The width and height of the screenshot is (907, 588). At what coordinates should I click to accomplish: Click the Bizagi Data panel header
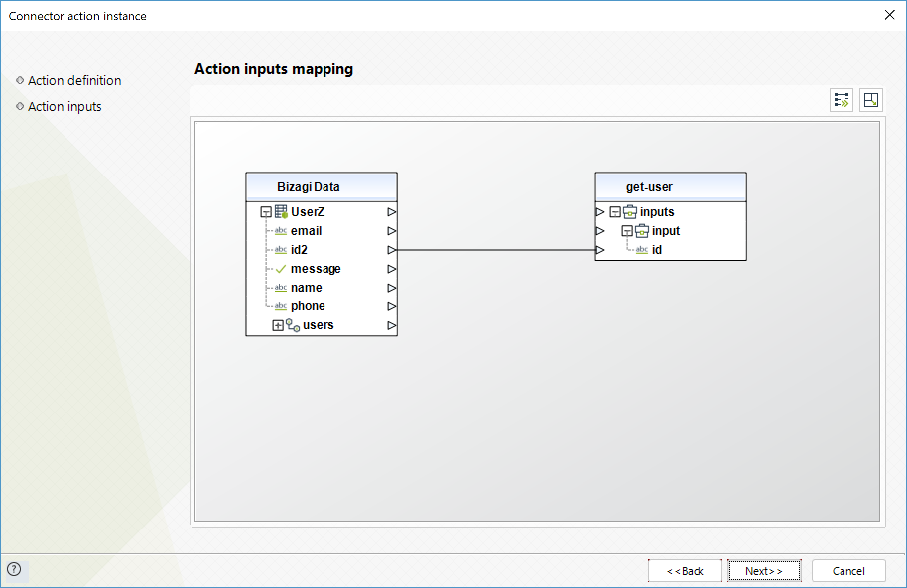(x=322, y=187)
